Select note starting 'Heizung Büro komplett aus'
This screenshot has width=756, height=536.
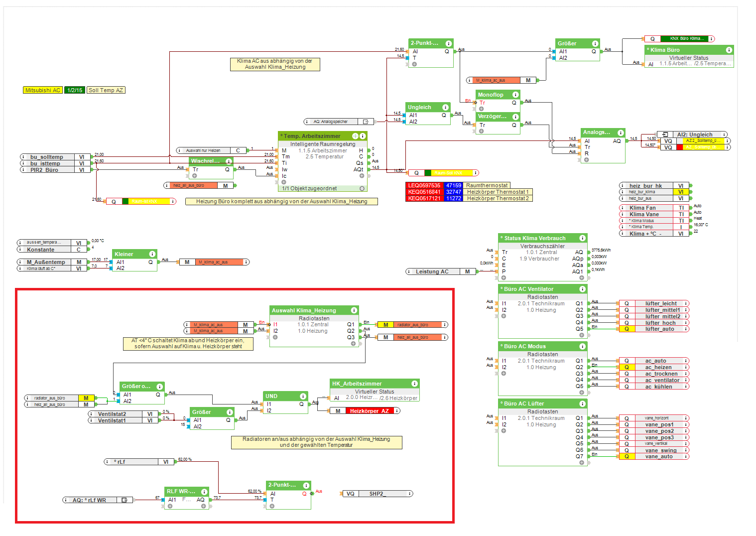point(281,202)
